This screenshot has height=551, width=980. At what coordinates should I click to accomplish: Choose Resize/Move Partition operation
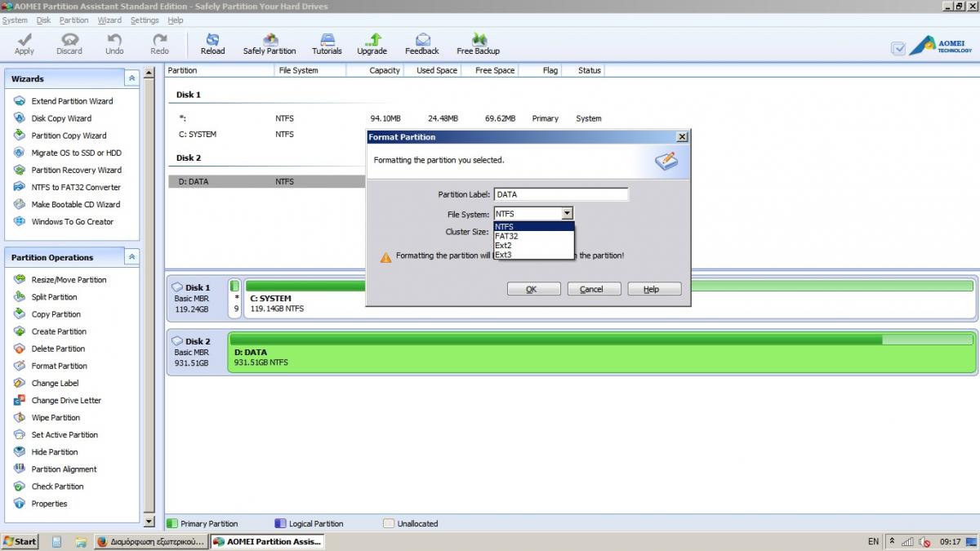tap(69, 280)
